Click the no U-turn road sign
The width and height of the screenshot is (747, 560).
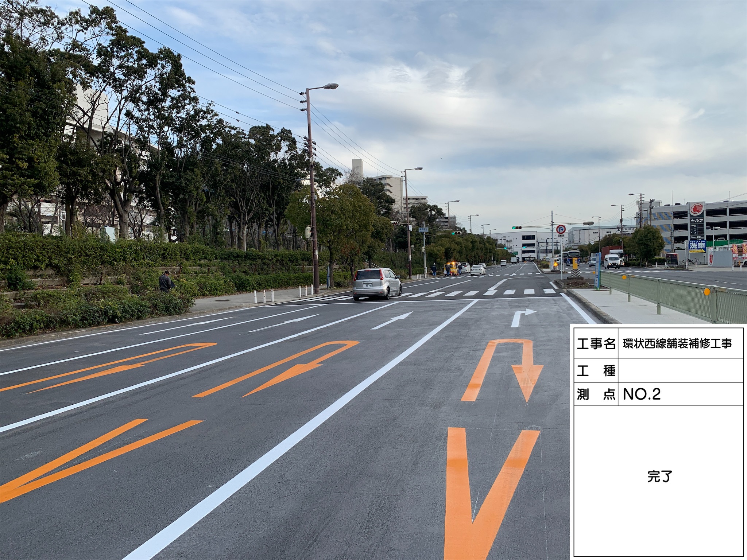pos(561,229)
